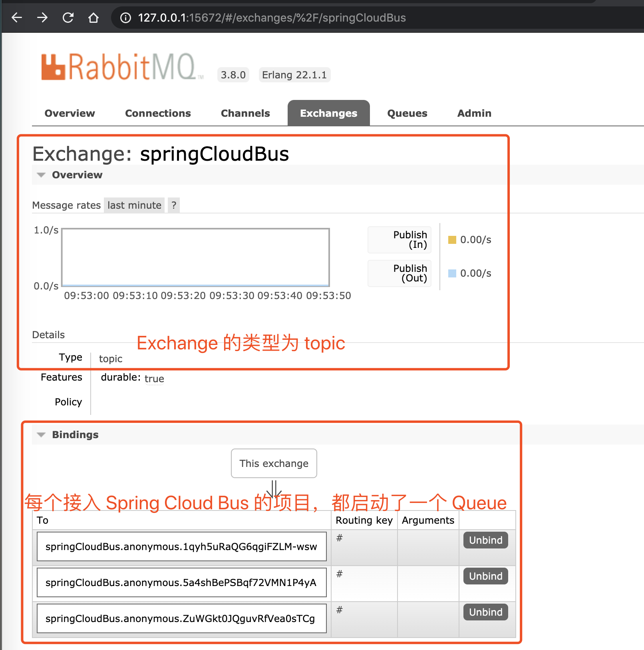Click the RabbitMQ logo

point(122,67)
